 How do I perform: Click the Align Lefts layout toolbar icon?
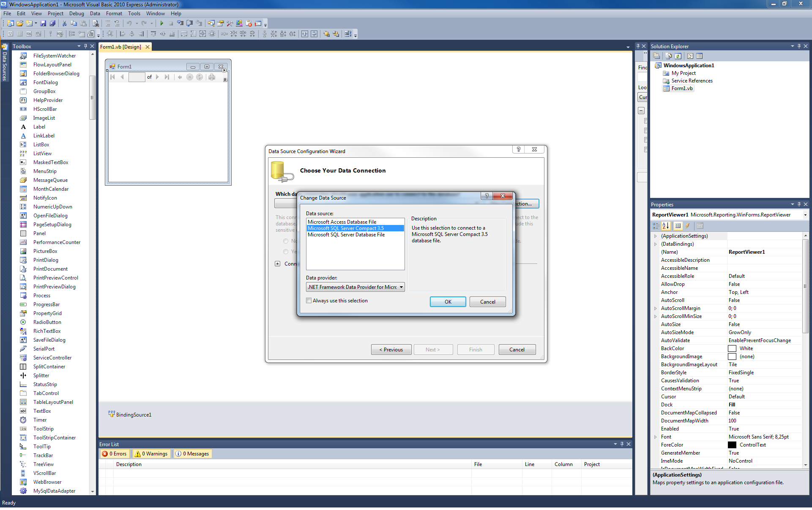[123, 34]
